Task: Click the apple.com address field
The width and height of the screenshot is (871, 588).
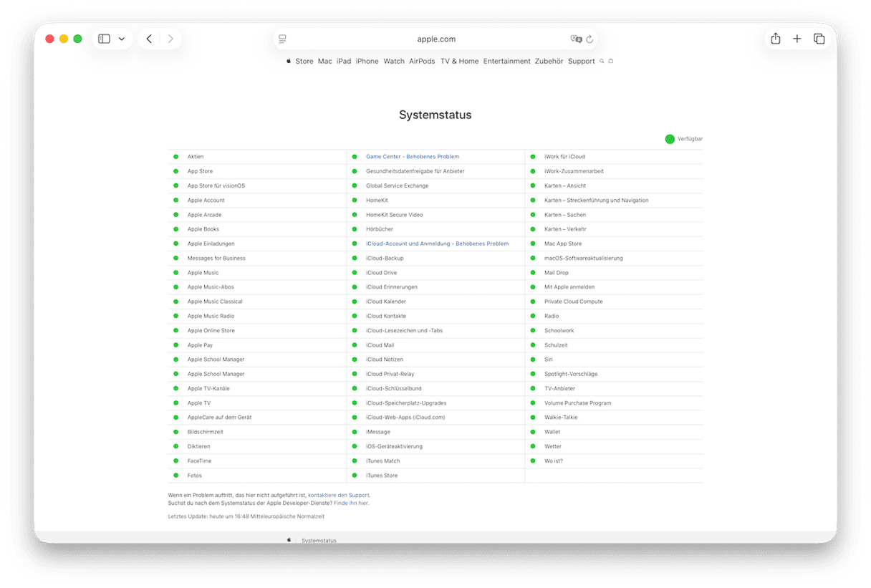Action: 435,39
